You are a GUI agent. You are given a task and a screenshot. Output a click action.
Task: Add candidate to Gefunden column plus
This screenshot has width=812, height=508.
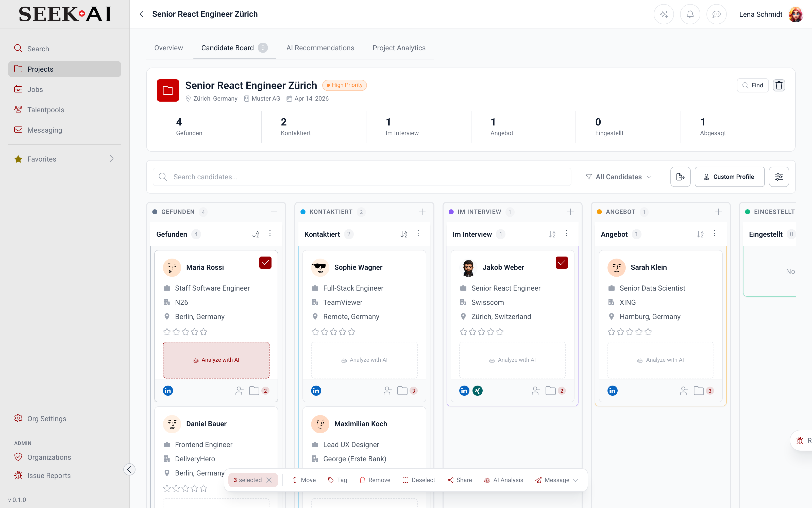click(x=274, y=212)
